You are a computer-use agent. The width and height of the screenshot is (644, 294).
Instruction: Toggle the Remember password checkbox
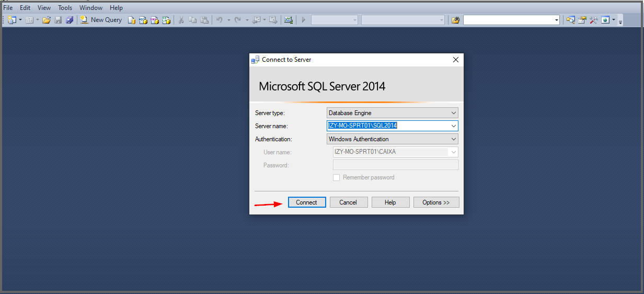point(337,177)
